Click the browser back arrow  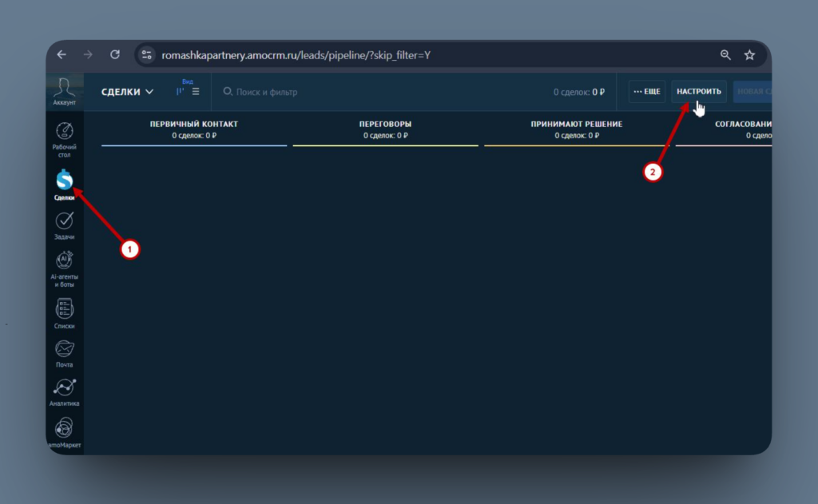coord(62,55)
